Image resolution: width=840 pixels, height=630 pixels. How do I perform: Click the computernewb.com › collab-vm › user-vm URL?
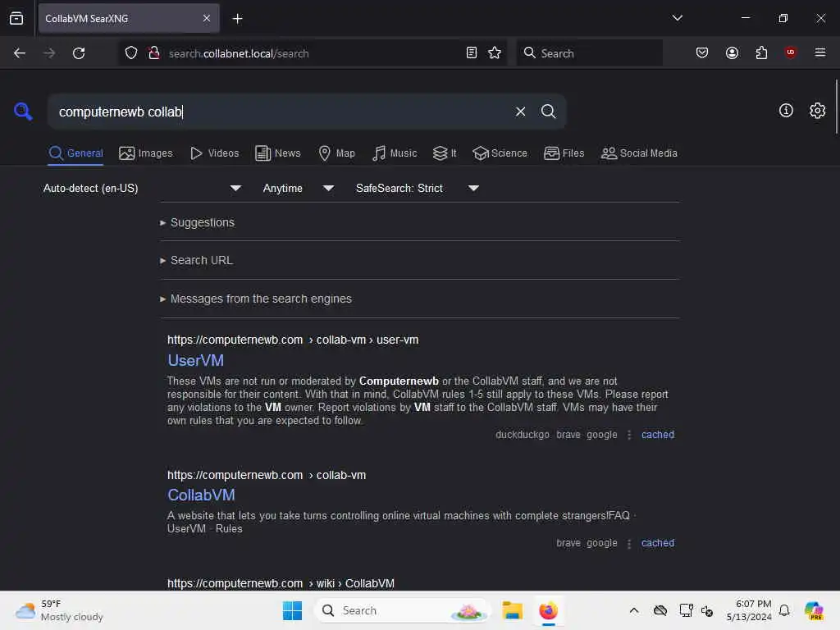pyautogui.click(x=293, y=340)
